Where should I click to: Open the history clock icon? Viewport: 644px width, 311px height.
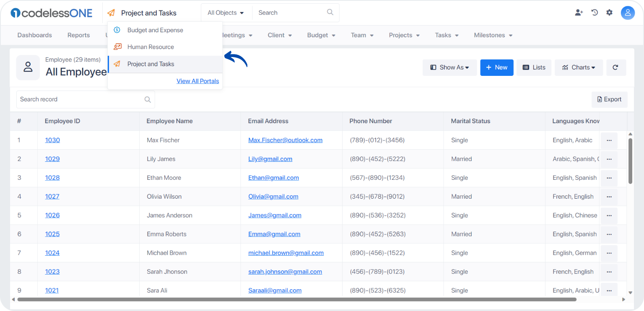595,13
